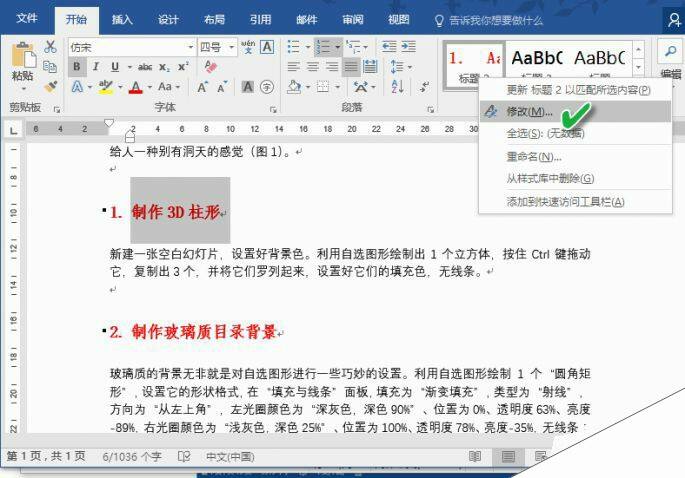Toggle strikethrough abc formatting
This screenshot has width=685, height=478.
pos(145,67)
